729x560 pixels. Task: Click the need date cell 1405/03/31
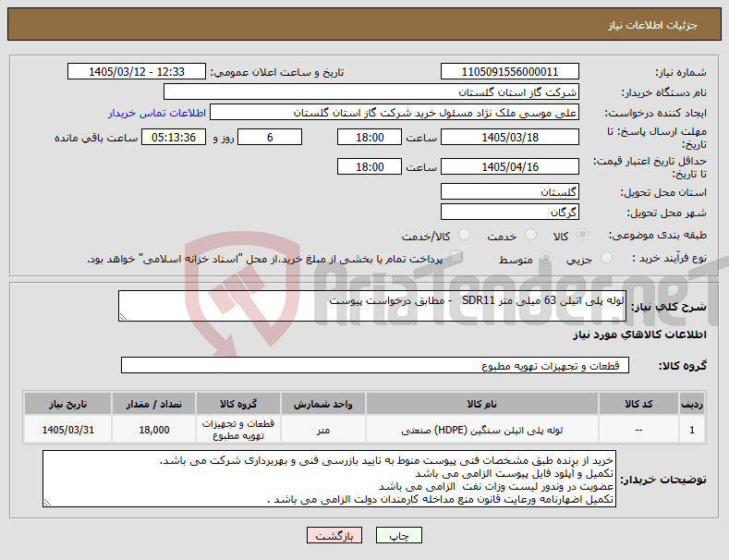(67, 430)
